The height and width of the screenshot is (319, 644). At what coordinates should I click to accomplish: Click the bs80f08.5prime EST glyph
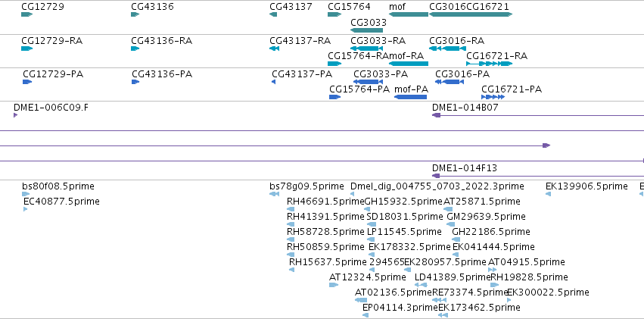pyautogui.click(x=26, y=194)
